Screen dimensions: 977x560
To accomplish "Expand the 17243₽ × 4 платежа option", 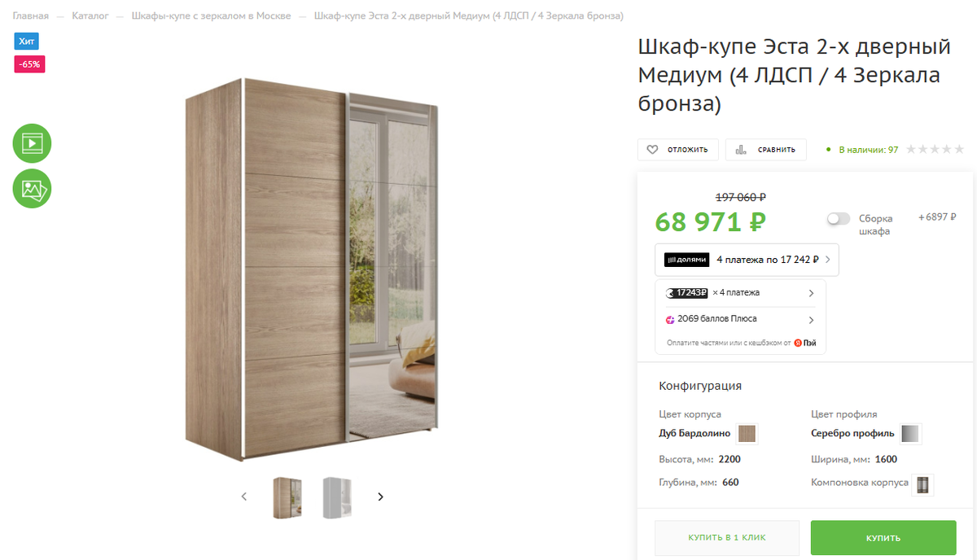I will click(740, 293).
